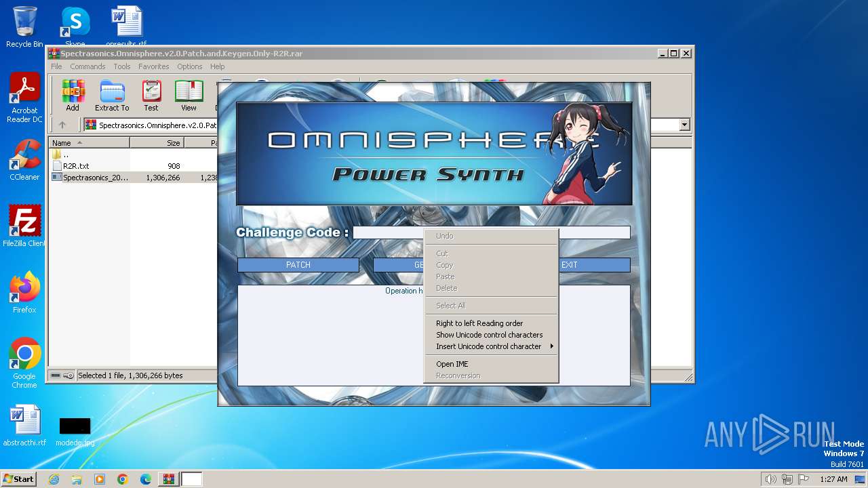Go up one folder level in WinRAR

(62, 125)
